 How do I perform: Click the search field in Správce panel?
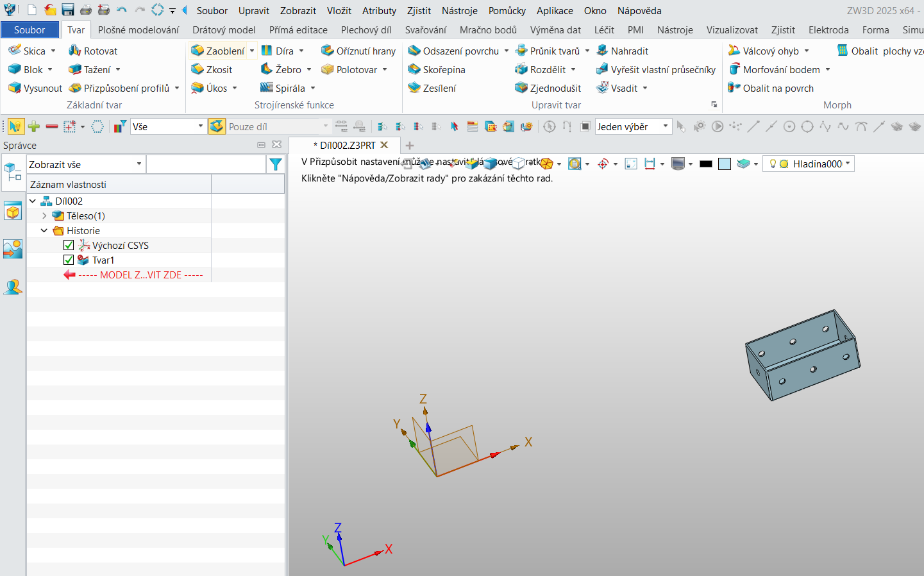pyautogui.click(x=206, y=164)
